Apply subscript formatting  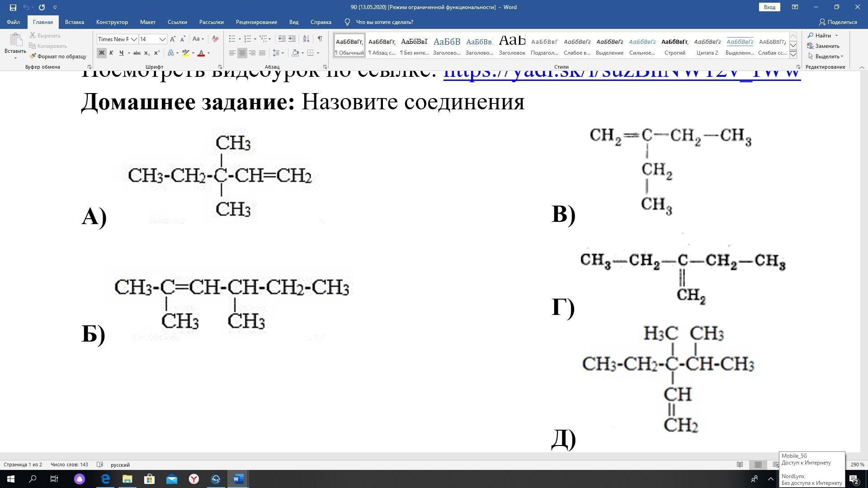pos(146,53)
